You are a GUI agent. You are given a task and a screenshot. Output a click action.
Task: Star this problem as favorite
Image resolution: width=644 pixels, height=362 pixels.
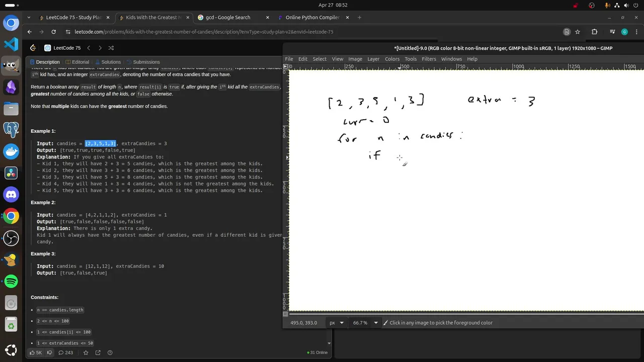point(86,352)
